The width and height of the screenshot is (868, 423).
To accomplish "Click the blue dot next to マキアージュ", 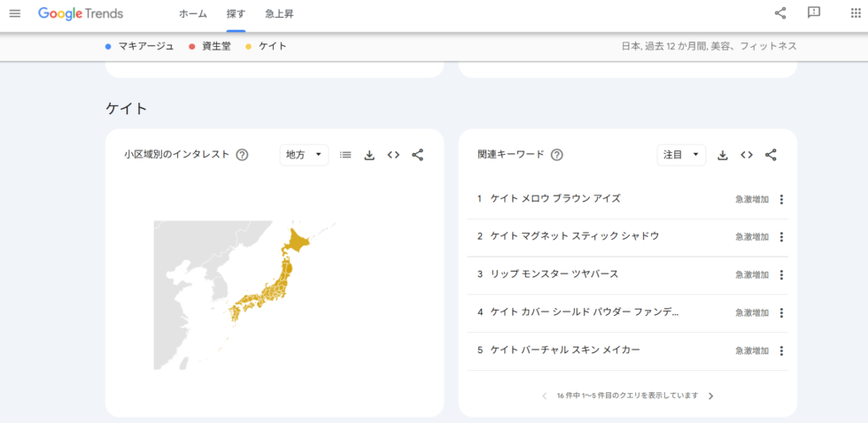I will [108, 47].
